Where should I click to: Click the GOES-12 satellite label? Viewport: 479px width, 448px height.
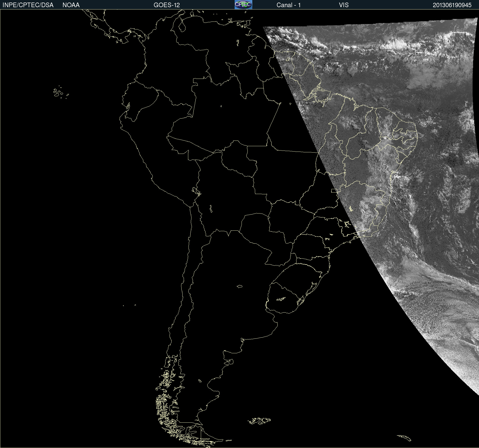[x=167, y=5]
